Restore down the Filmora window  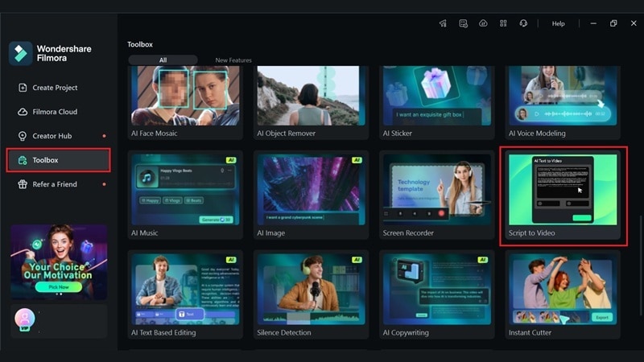613,23
